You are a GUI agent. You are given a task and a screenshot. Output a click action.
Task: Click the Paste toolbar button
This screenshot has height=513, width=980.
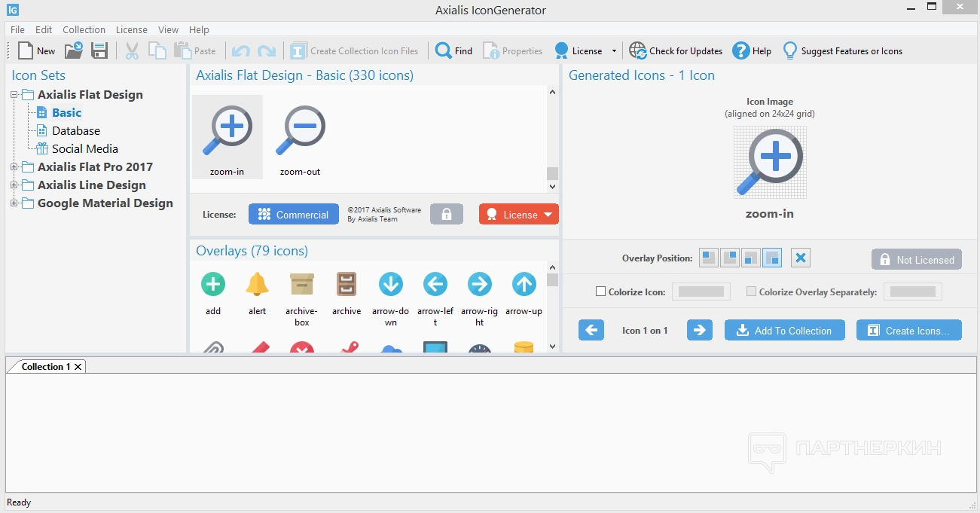(195, 50)
